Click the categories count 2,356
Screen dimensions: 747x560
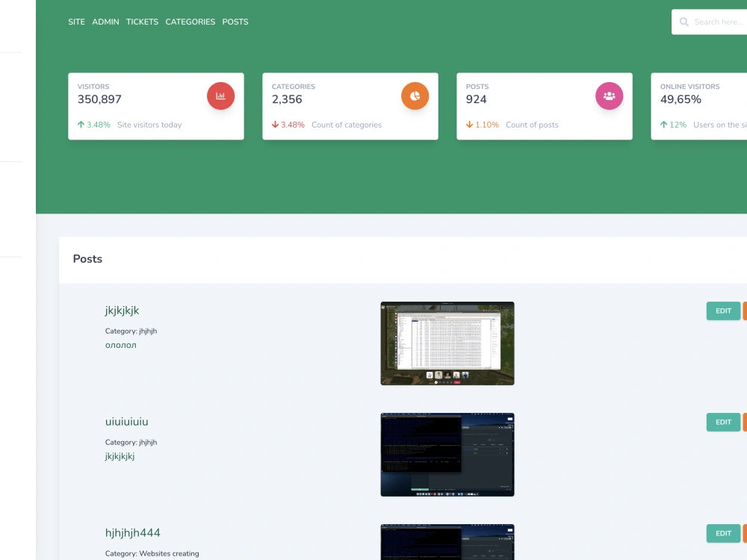[287, 99]
